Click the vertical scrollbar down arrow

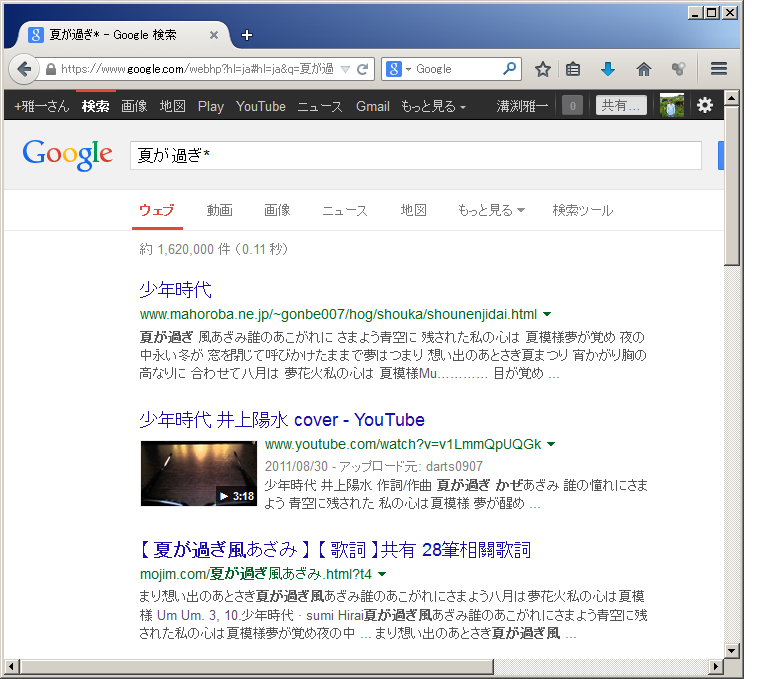pos(732,651)
